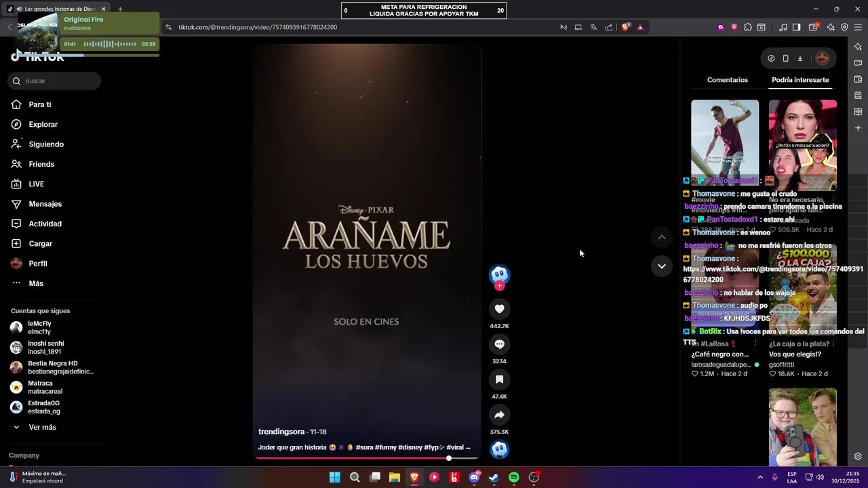The width and height of the screenshot is (868, 488).
Task: Switch to the Podría interesarte tab
Action: (800, 80)
